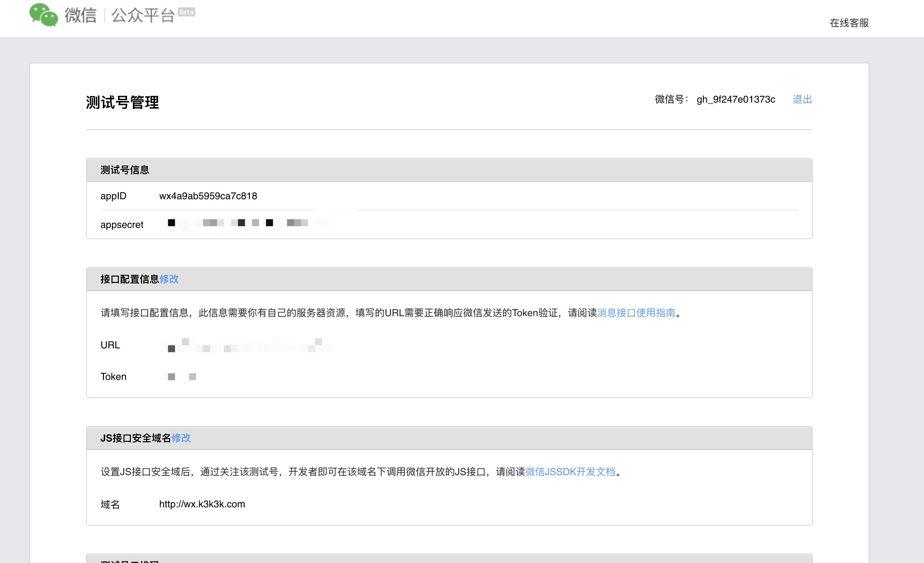The height and width of the screenshot is (563, 924).
Task: Open 在线客服 online support
Action: point(849,23)
